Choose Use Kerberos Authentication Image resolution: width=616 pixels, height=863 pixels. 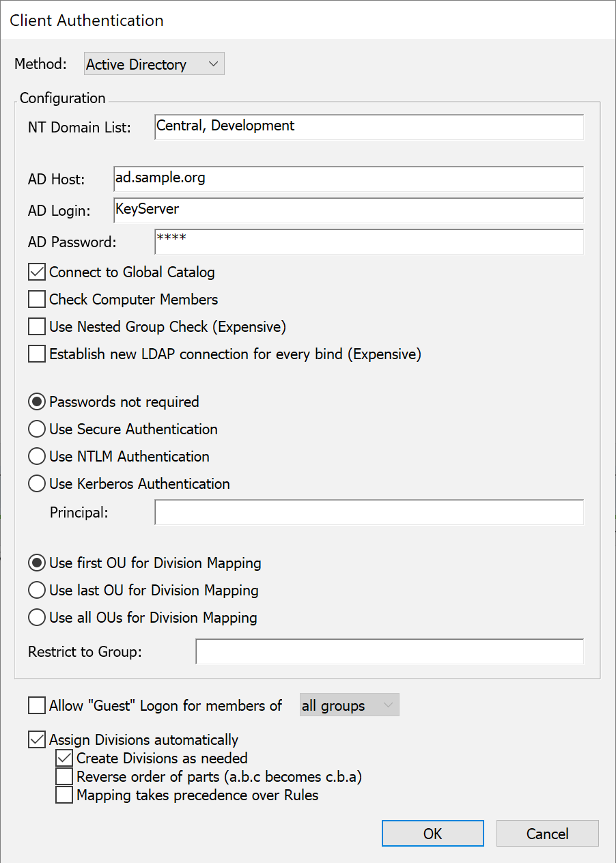pyautogui.click(x=37, y=484)
